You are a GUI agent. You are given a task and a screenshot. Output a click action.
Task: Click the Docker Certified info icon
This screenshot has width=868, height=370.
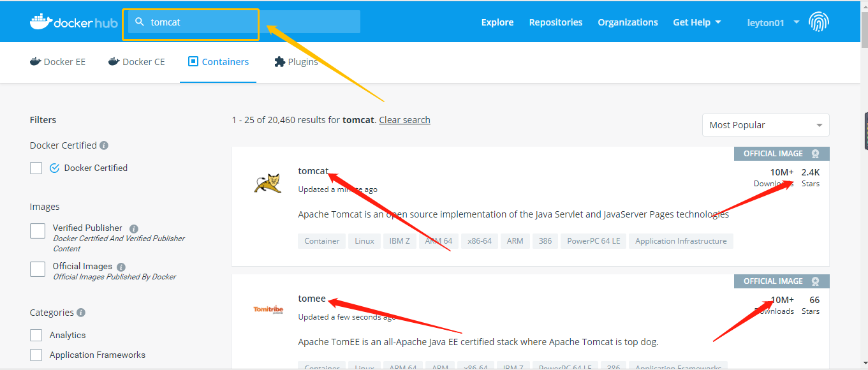tap(104, 145)
